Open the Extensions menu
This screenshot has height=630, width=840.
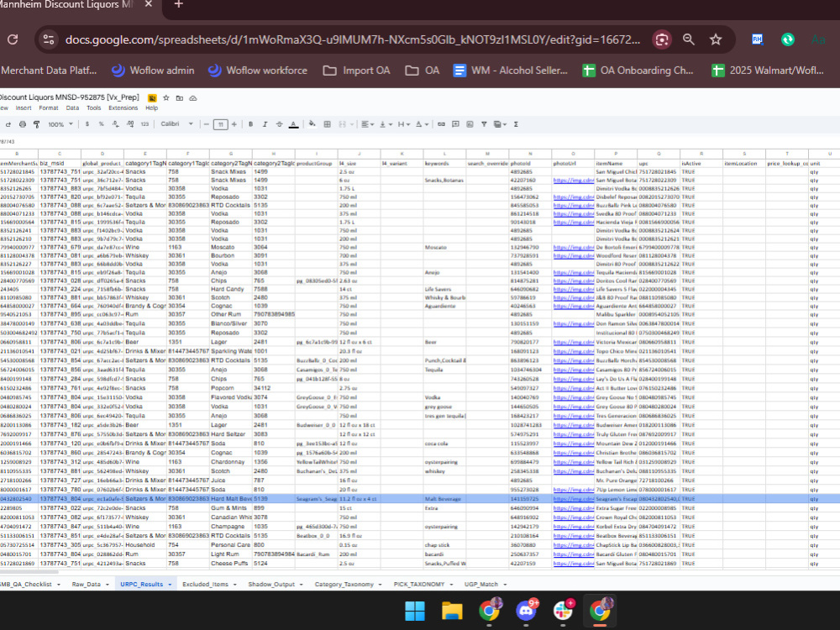pyautogui.click(x=123, y=108)
